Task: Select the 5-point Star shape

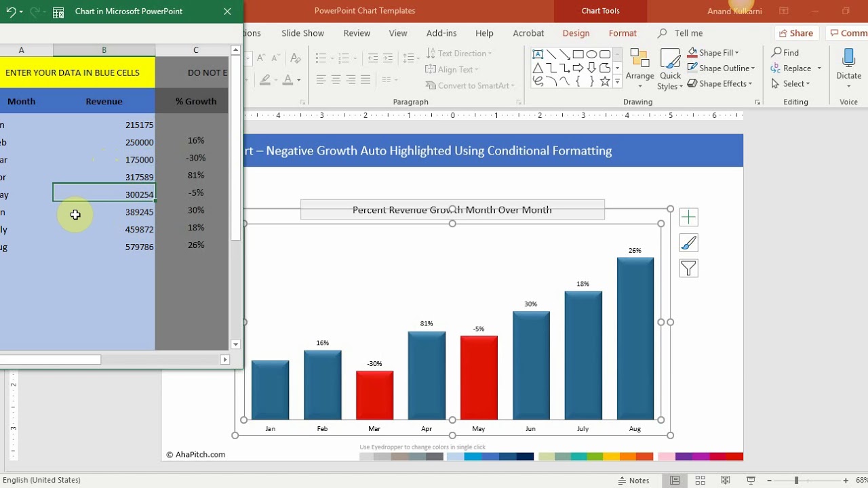Action: (x=605, y=81)
